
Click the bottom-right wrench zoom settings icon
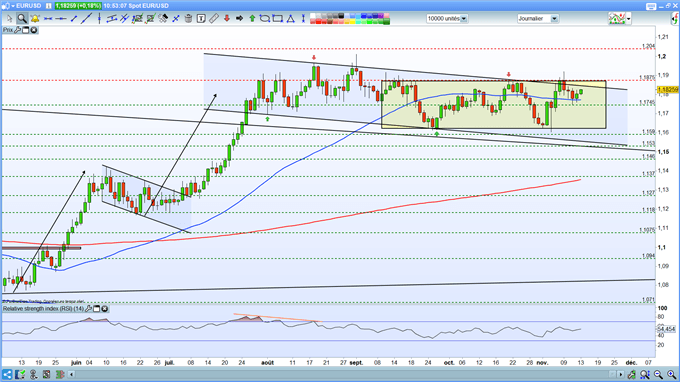click(x=632, y=374)
